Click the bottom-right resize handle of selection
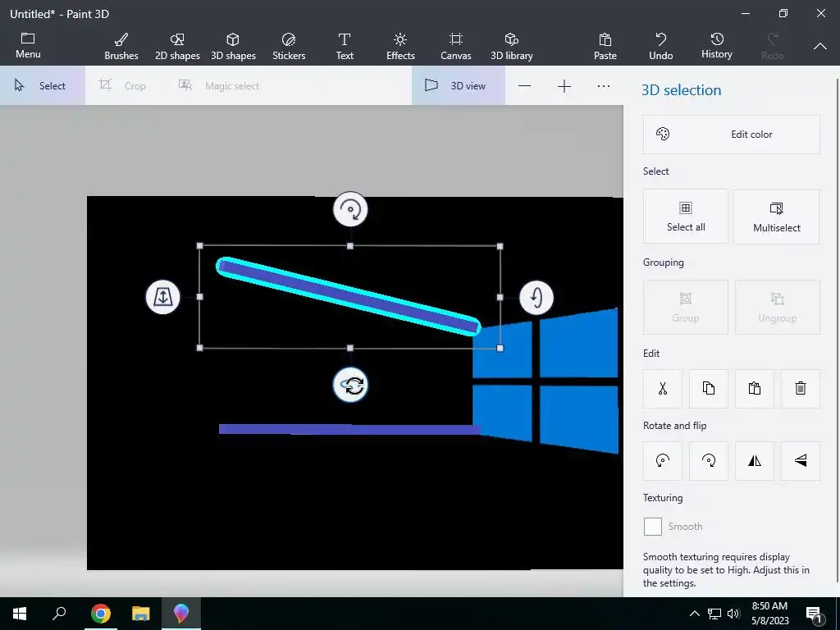This screenshot has height=630, width=840. [500, 348]
